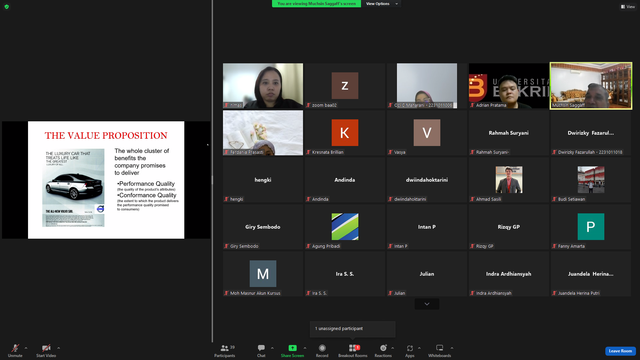The height and width of the screenshot is (360, 640).
Task: Click the P avatar of Fanny Amarta
Action: [x=591, y=227]
